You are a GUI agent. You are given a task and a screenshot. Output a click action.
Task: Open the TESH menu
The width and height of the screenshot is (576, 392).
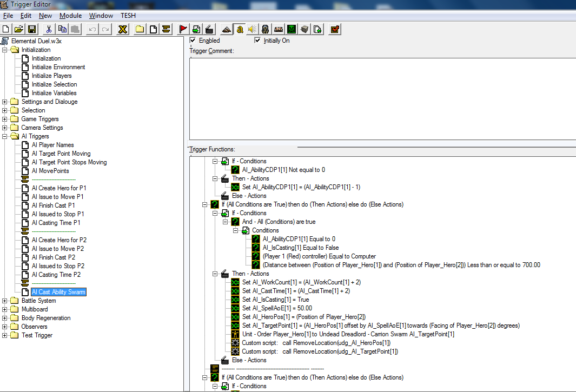pos(128,16)
